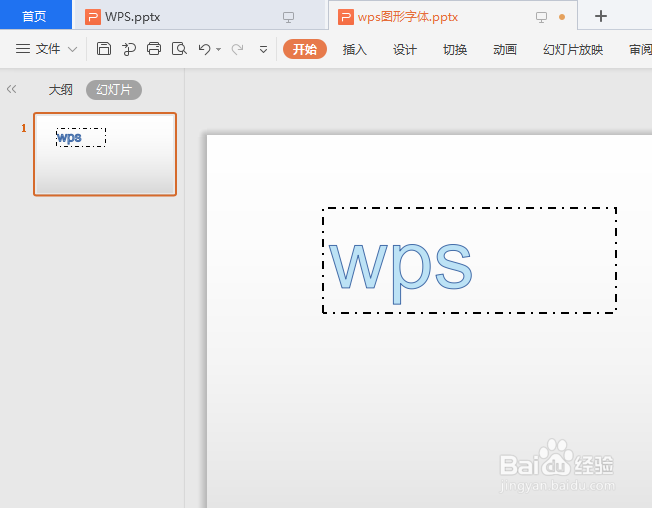This screenshot has height=508, width=652.
Task: Open the 设计 ribbon tab
Action: click(x=405, y=49)
